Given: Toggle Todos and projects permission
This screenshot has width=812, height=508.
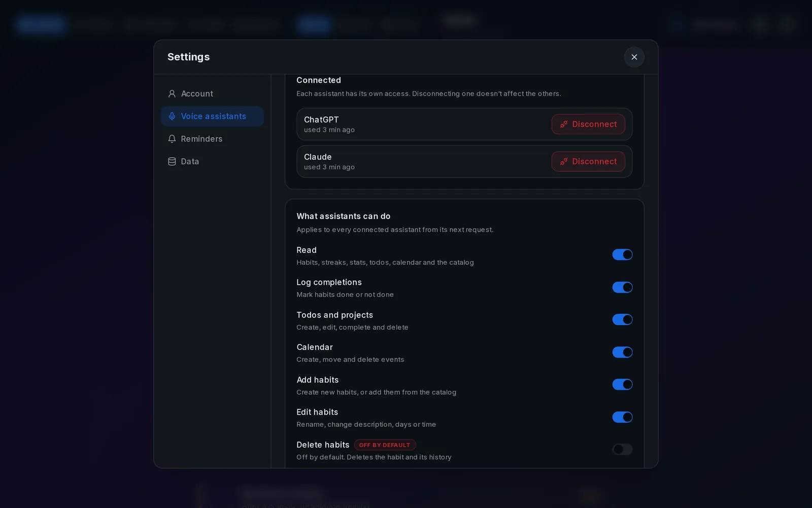Looking at the screenshot, I should [622, 320].
